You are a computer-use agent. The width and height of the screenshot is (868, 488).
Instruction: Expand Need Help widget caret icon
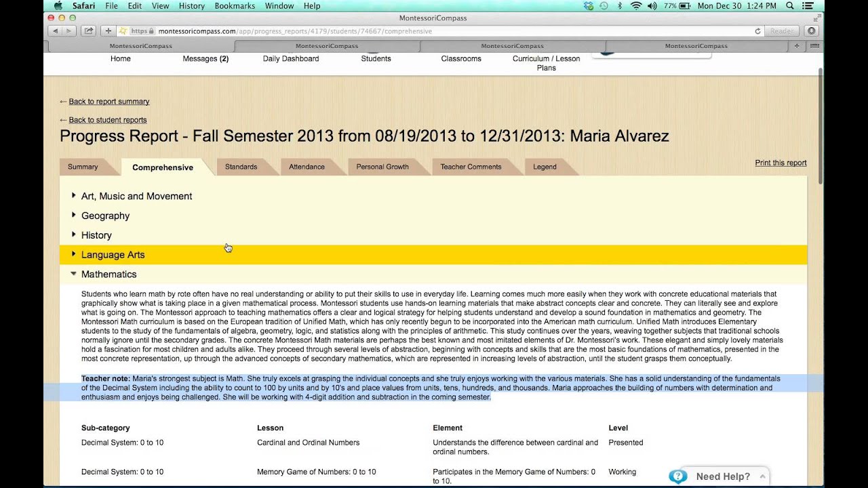(762, 476)
